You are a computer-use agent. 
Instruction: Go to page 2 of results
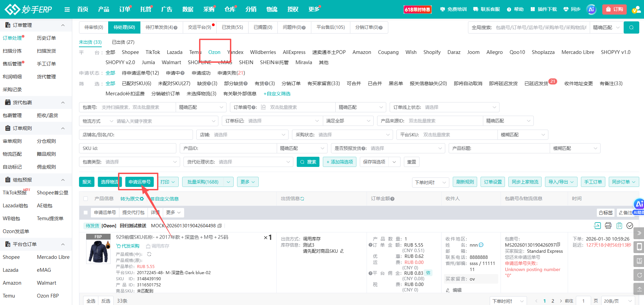click(x=553, y=301)
